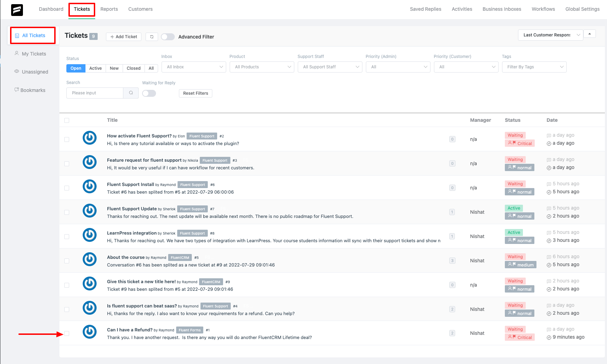607x364 pixels.
Task: Check the 'How activate Fluent Support?' row checkbox
Action: [x=67, y=139]
